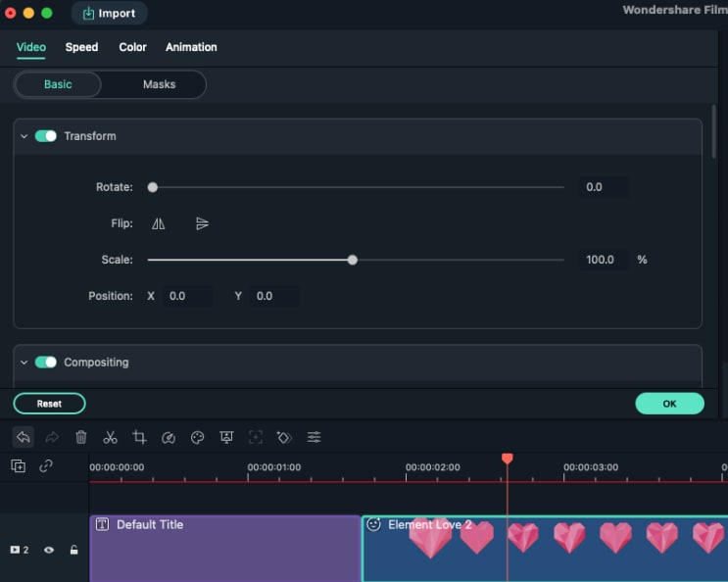Select the Basic sub-tab
This screenshot has width=728, height=582.
click(58, 84)
